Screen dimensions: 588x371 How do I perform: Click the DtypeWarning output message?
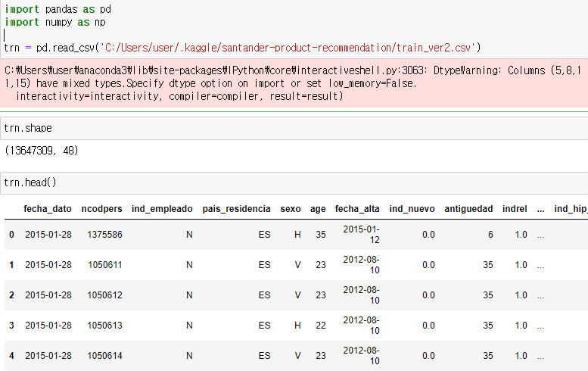[294, 83]
